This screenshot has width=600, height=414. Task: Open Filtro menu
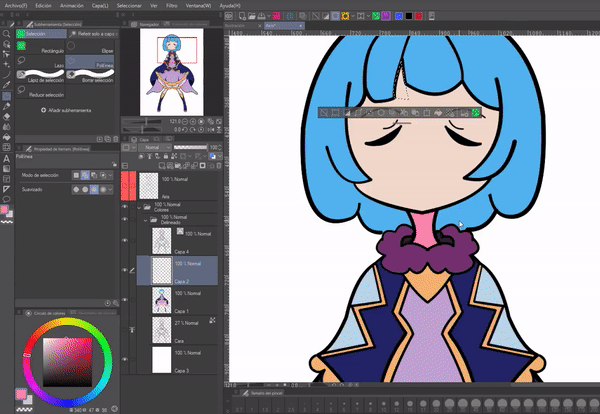(x=171, y=6)
